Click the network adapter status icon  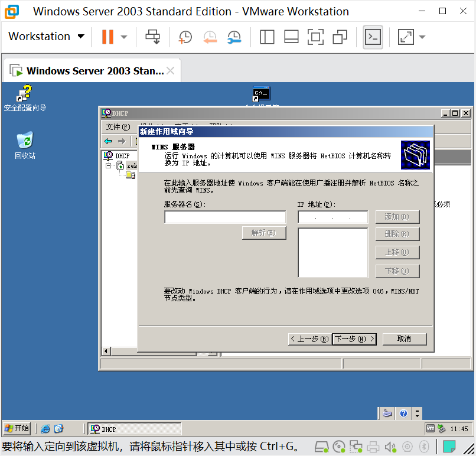356,447
